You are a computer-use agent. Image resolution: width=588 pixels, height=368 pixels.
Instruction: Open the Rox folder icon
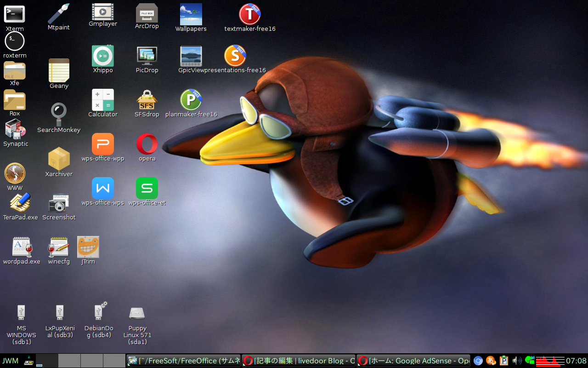pos(15,99)
